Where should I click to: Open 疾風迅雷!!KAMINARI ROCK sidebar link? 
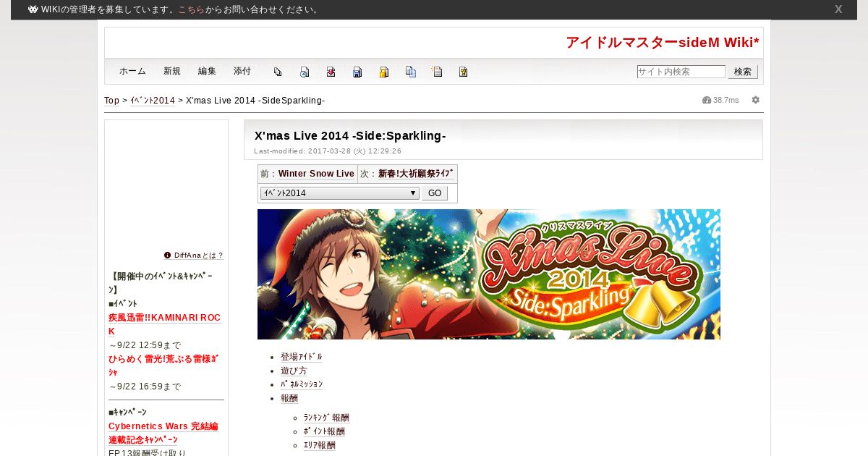coord(164,324)
